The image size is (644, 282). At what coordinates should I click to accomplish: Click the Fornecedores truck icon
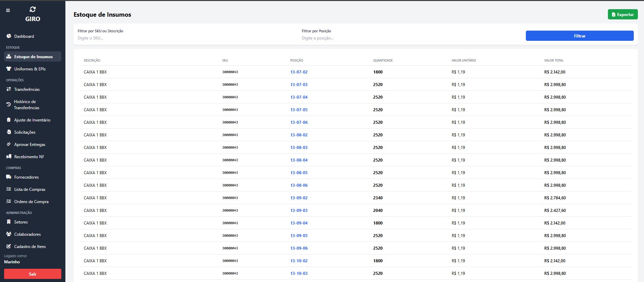coord(9,177)
